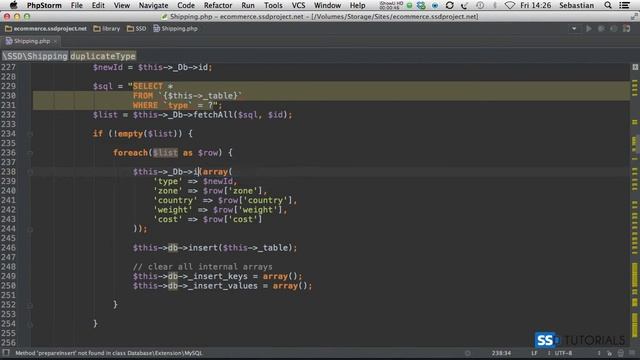Click the fetchAll method call at line 232
Screen dimensions: 640x360
tap(213, 115)
